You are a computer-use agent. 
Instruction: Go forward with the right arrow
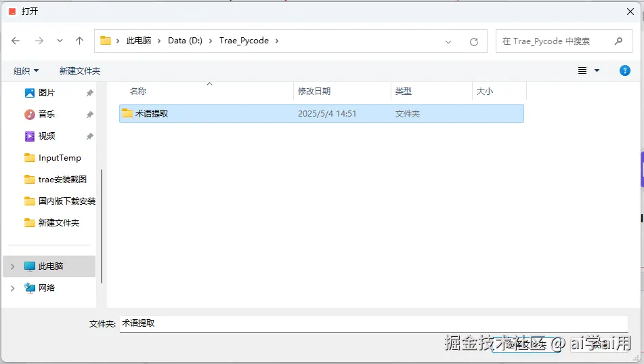pos(39,41)
